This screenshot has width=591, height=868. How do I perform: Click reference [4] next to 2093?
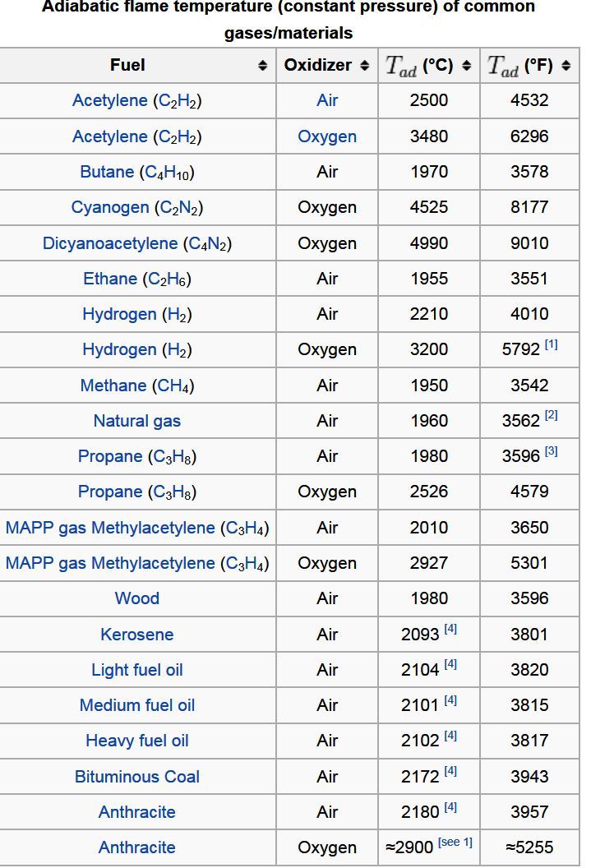click(450, 630)
